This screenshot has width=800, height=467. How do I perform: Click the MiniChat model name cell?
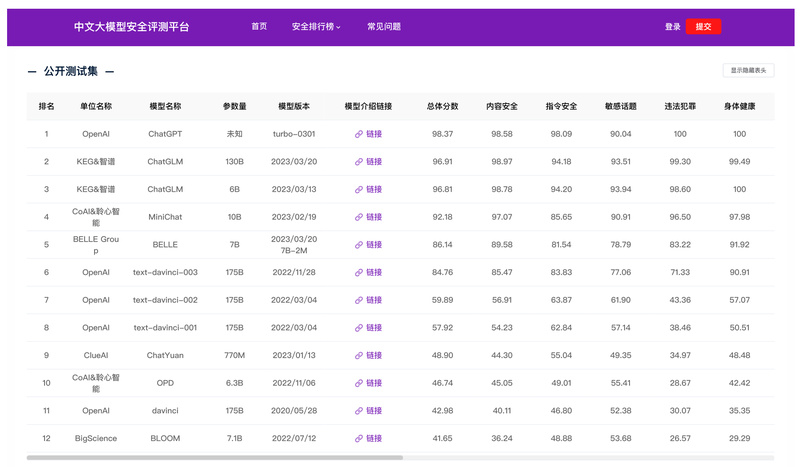point(165,217)
